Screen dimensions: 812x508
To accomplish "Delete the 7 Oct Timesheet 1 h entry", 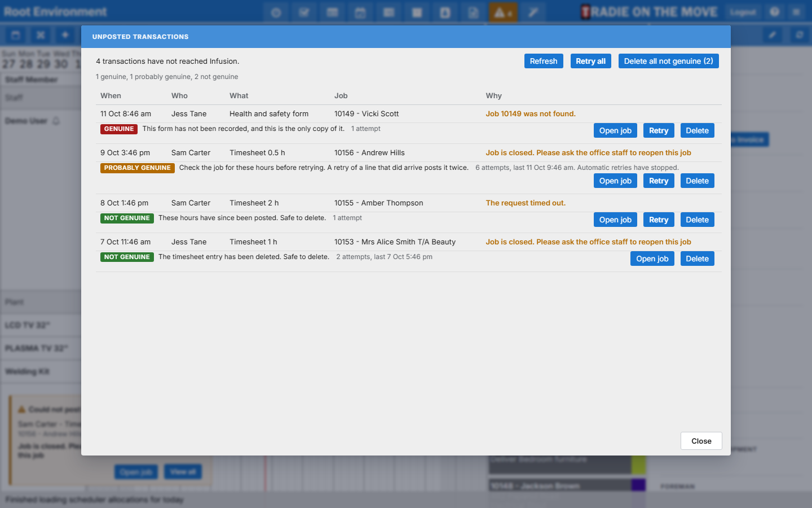I will pyautogui.click(x=697, y=259).
